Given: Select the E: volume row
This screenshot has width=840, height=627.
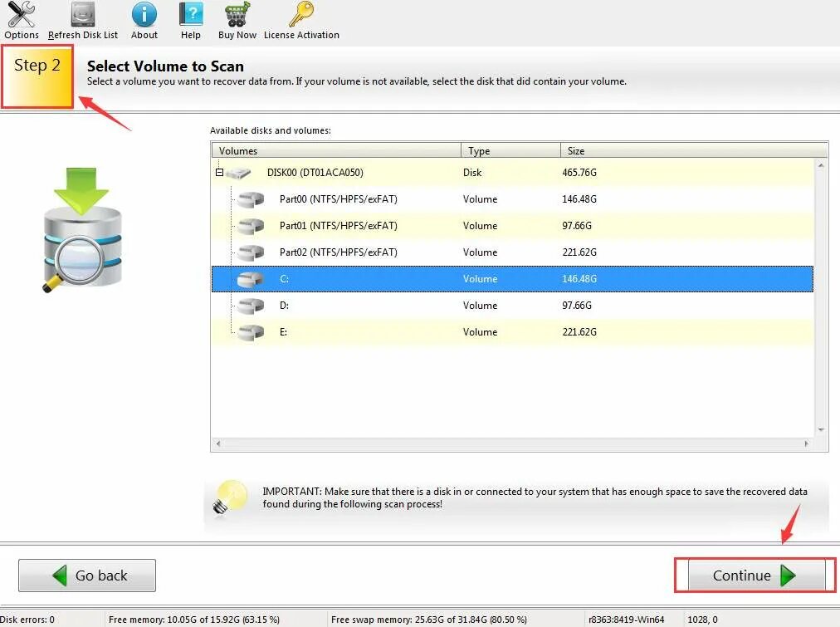Looking at the screenshot, I should click(x=513, y=331).
